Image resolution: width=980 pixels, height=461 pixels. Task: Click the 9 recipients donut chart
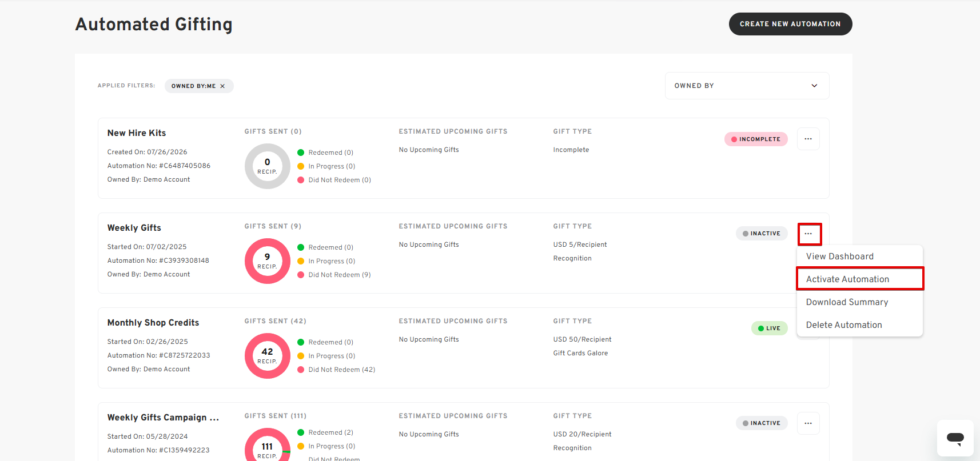[x=268, y=261]
